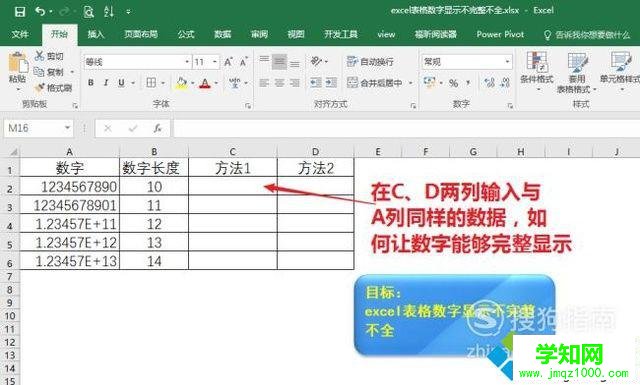
Task: Switch to the 审阅 tab
Action: 259,34
